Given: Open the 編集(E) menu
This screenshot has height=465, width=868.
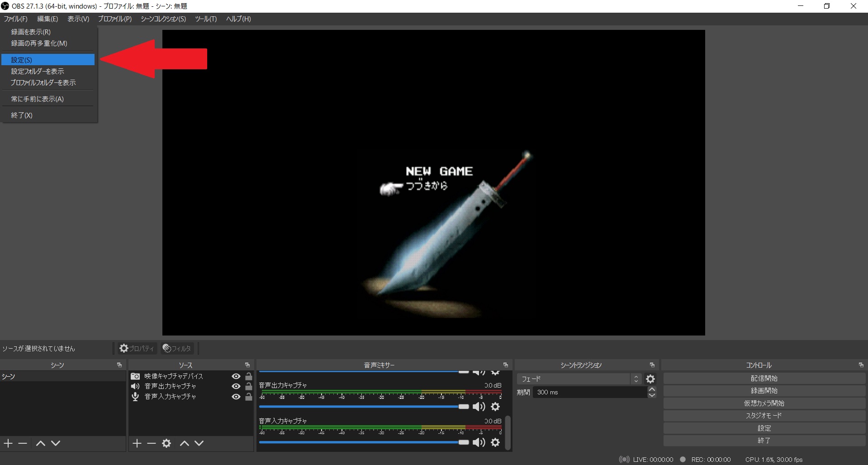Looking at the screenshot, I should click(47, 19).
